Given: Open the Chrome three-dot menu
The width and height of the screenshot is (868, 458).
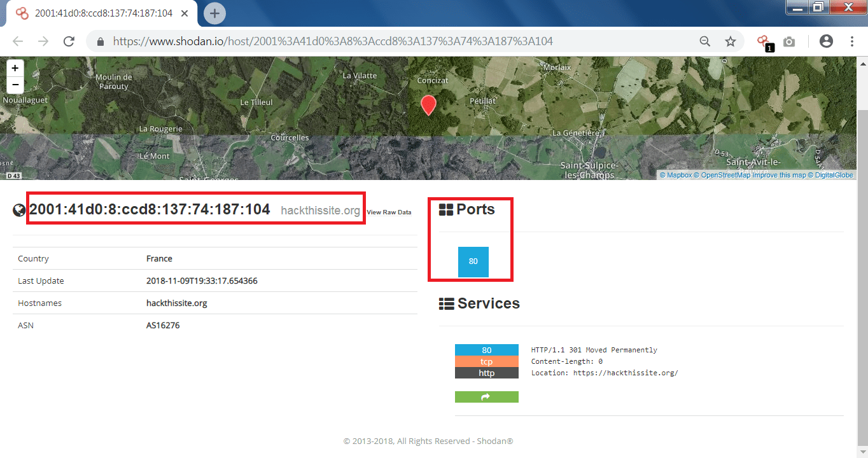Looking at the screenshot, I should click(852, 41).
